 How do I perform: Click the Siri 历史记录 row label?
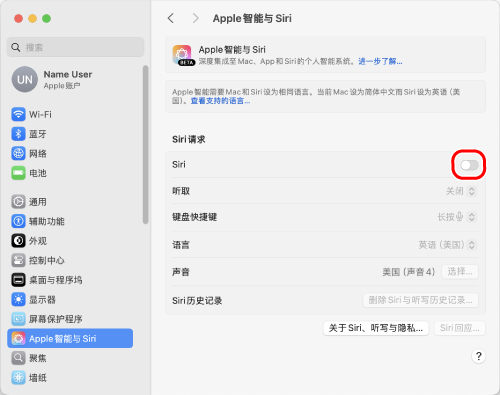click(197, 300)
